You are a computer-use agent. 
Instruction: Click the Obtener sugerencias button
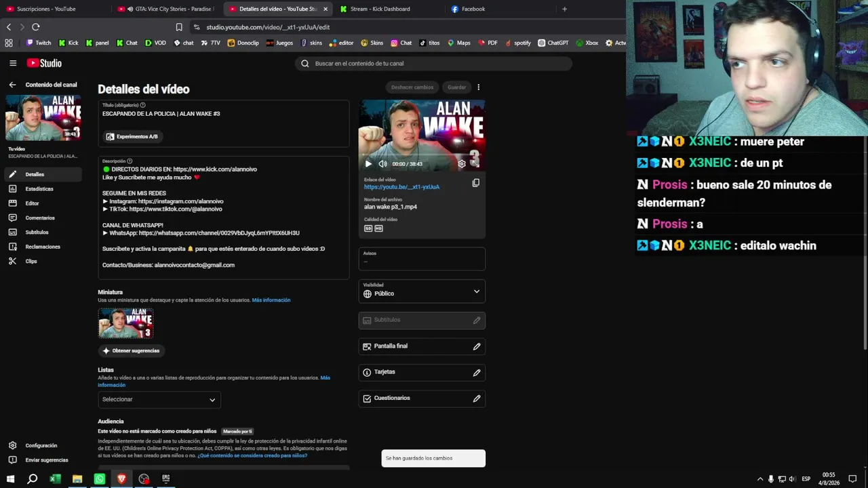tap(132, 351)
